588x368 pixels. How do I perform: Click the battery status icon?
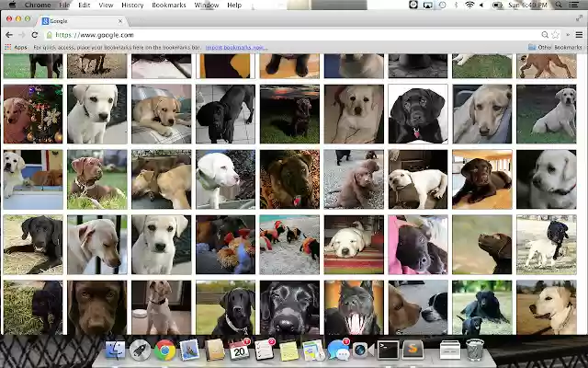(x=497, y=5)
